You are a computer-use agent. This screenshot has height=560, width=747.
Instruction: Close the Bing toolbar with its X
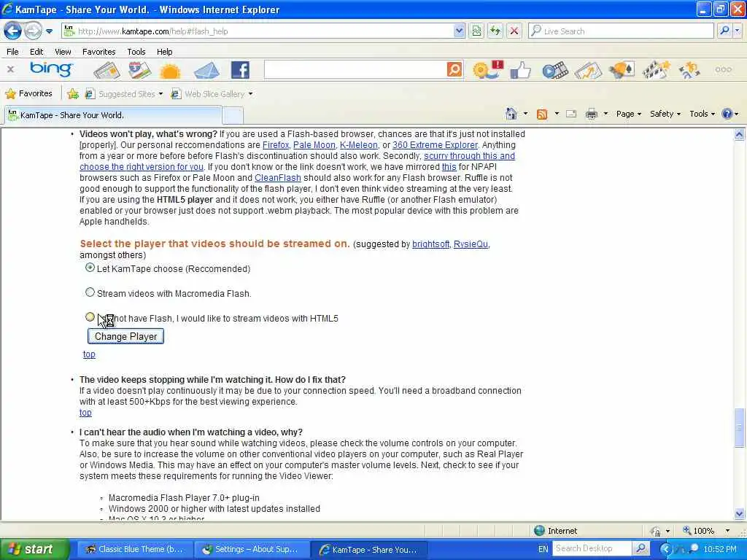(10, 69)
